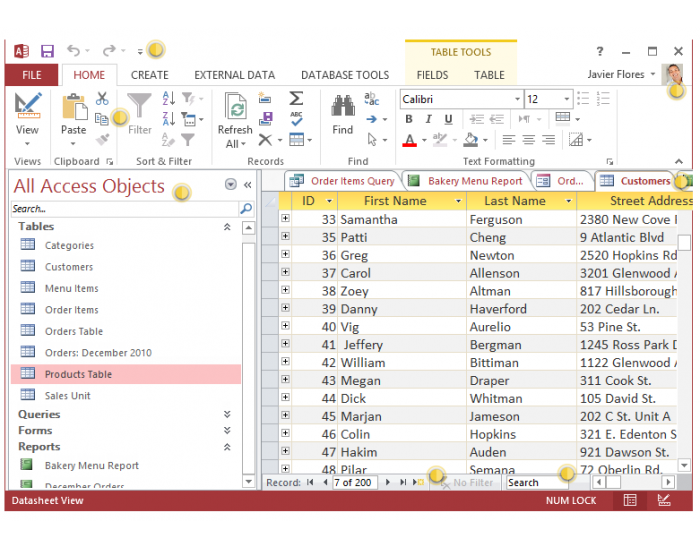Image resolution: width=700 pixels, height=550 pixels.
Task: Open the Last Name column dropdown arrow
Action: click(x=568, y=201)
